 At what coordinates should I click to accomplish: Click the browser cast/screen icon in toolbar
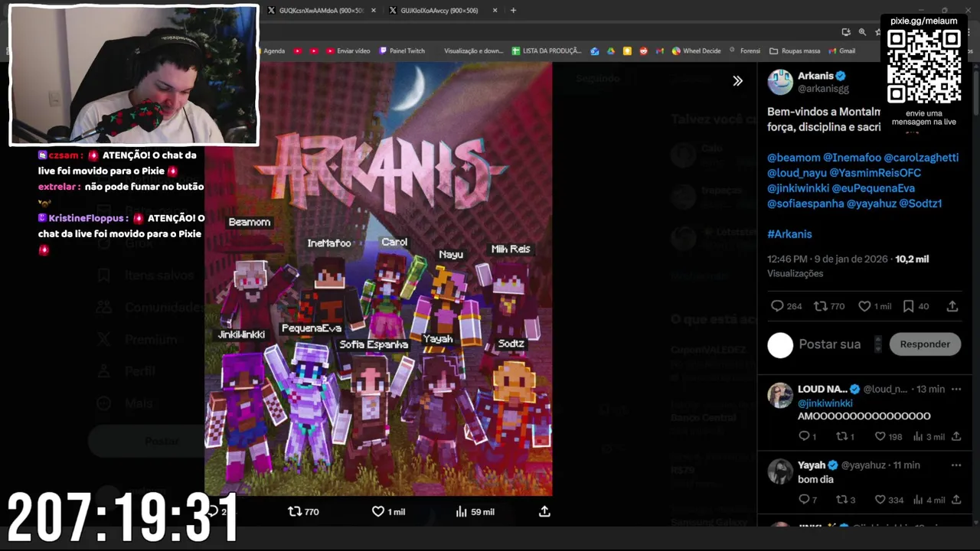[x=845, y=32]
